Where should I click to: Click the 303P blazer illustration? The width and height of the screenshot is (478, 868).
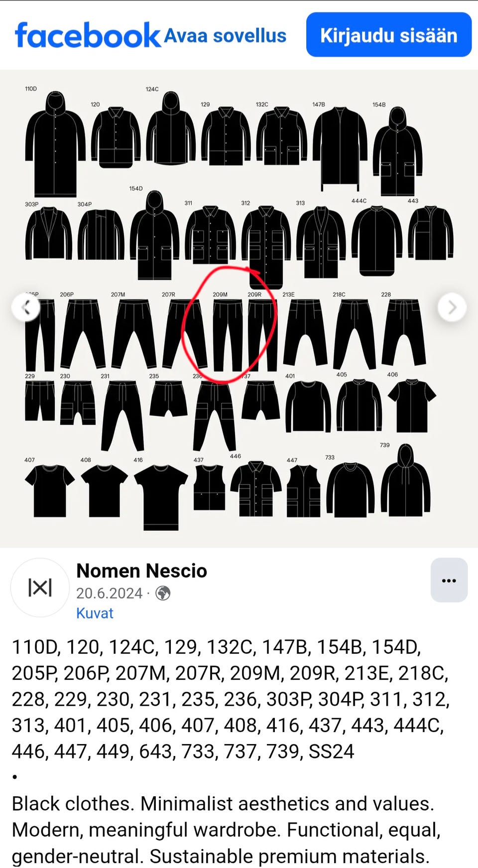[49, 233]
